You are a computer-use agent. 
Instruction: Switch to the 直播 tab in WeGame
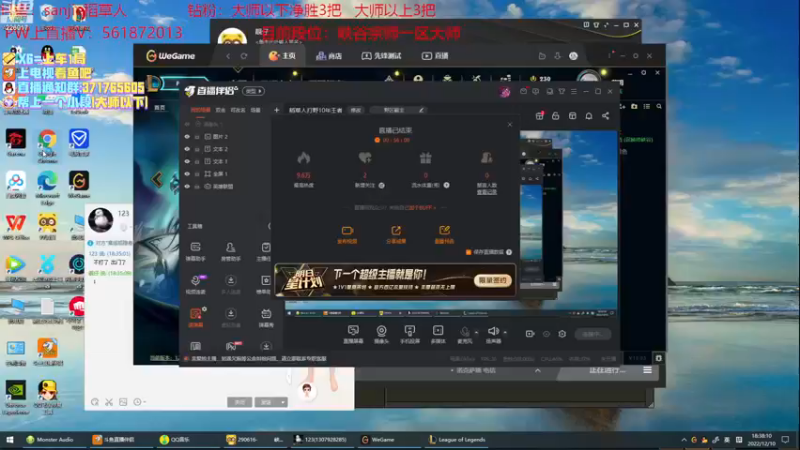tap(435, 56)
